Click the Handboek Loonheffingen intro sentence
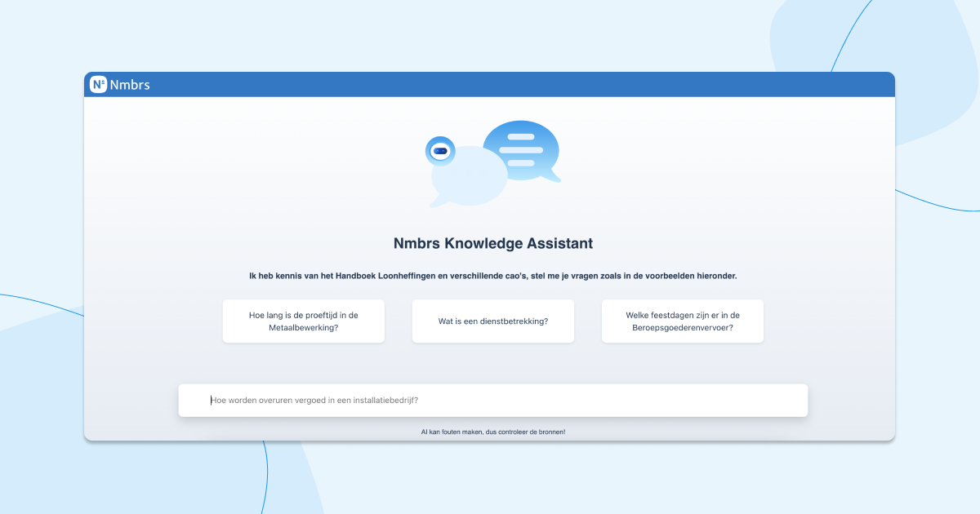This screenshot has width=980, height=514. (x=493, y=276)
